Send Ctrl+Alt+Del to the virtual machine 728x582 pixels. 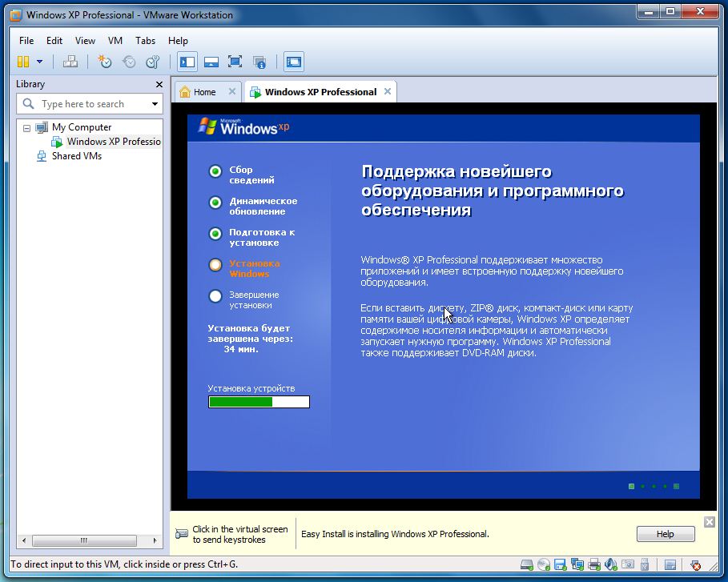70,62
